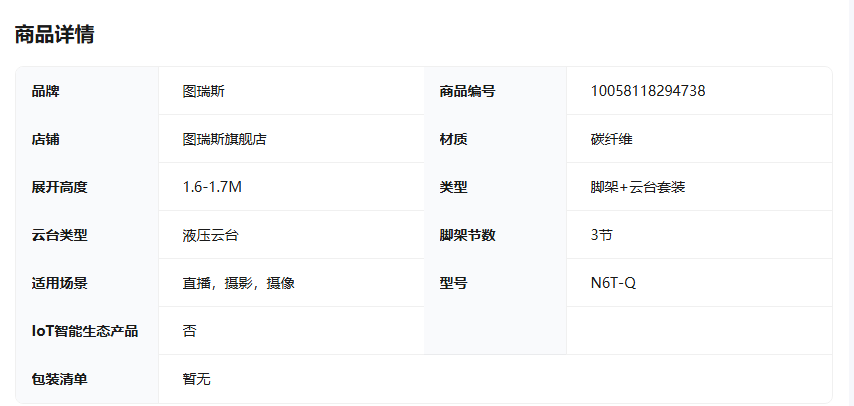
Task: Click the 商品详情 heading
Action: click(x=54, y=34)
